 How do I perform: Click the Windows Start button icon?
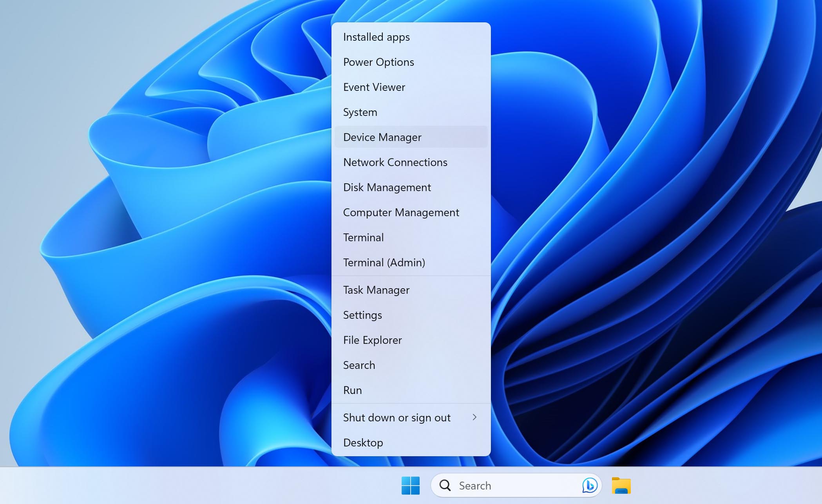pos(411,485)
